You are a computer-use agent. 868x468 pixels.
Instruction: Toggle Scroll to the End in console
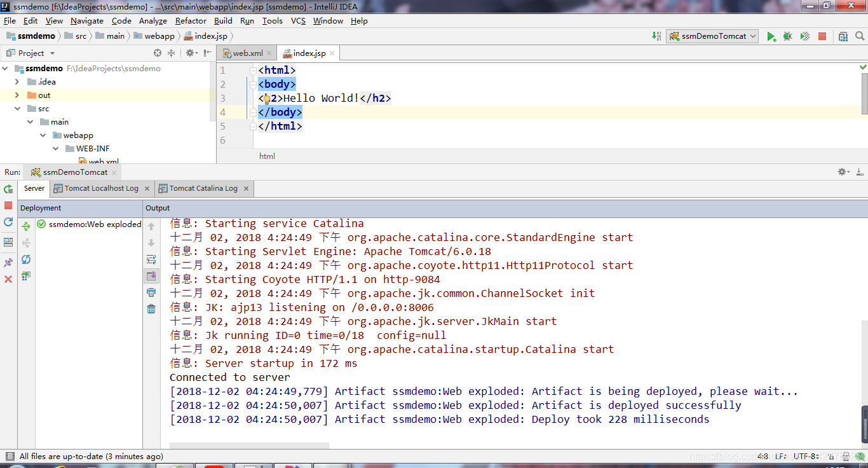click(151, 276)
